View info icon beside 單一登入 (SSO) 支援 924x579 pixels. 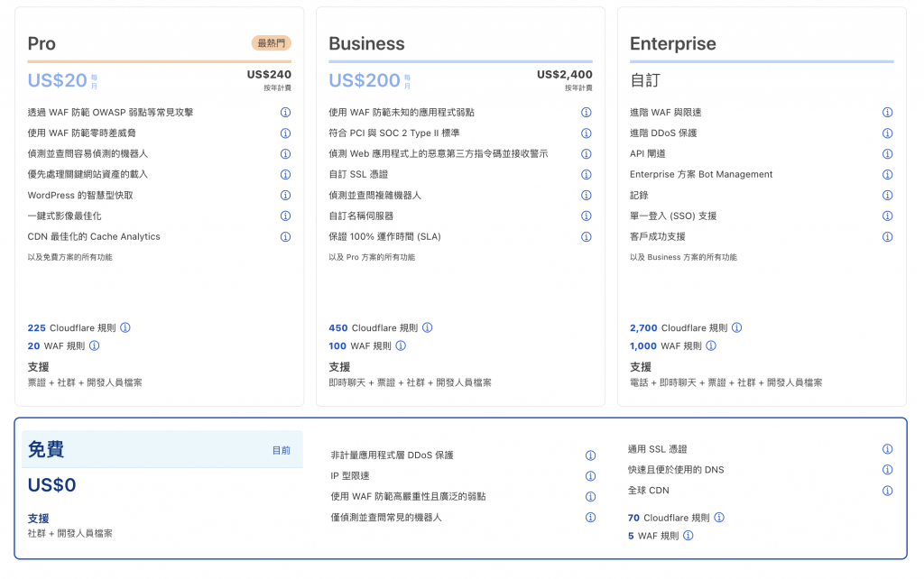click(x=888, y=216)
